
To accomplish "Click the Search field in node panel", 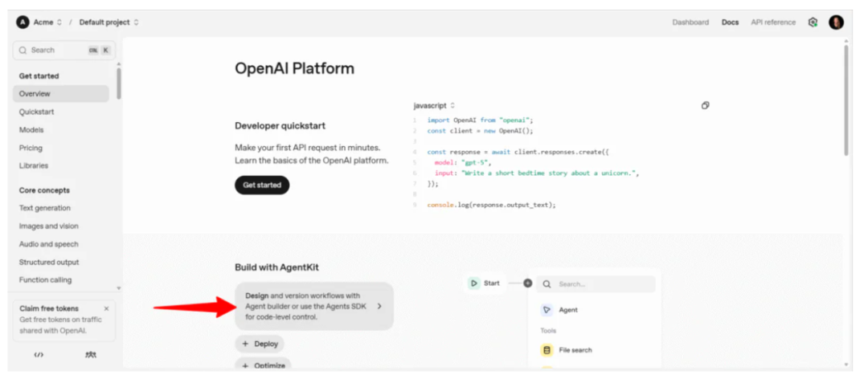I will pyautogui.click(x=596, y=284).
